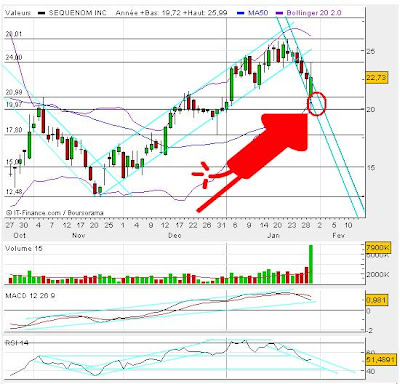The height and width of the screenshot is (384, 400).
Task: Click the date 30 on the time axis
Action: pyautogui.click(x=23, y=225)
